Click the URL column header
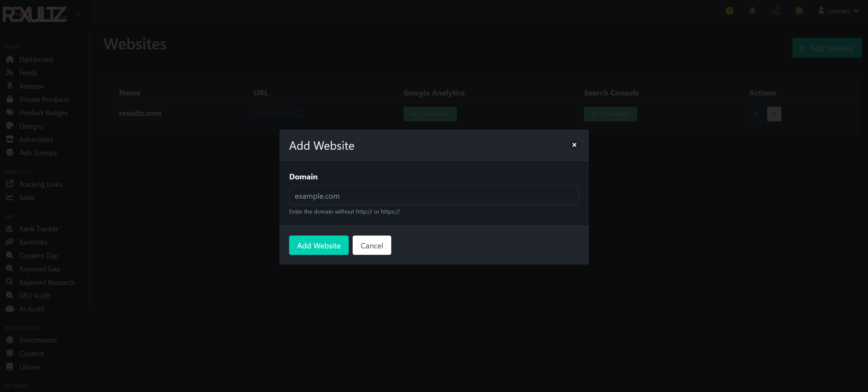The height and width of the screenshot is (392, 868). (260, 93)
